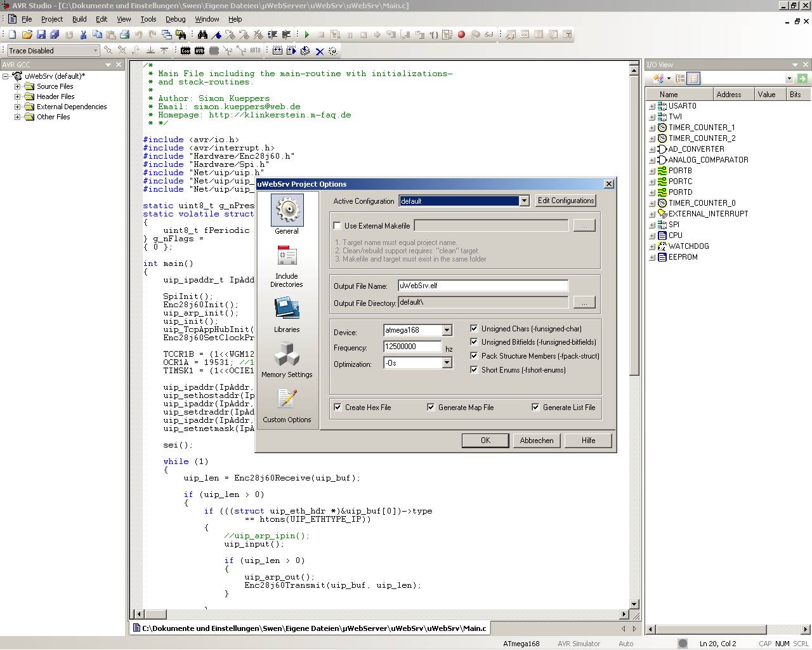Click the Print icon in toolbar
The image size is (812, 650).
(x=124, y=35)
